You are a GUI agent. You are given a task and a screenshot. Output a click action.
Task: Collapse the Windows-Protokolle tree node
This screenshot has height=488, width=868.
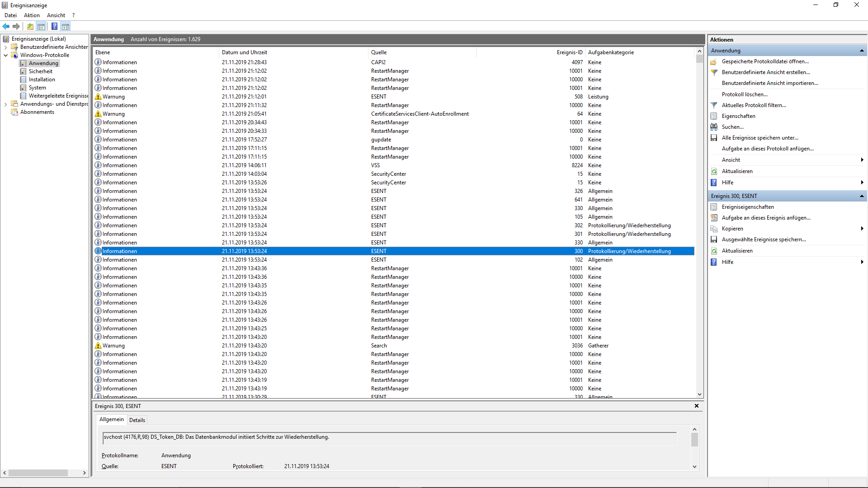tap(5, 55)
